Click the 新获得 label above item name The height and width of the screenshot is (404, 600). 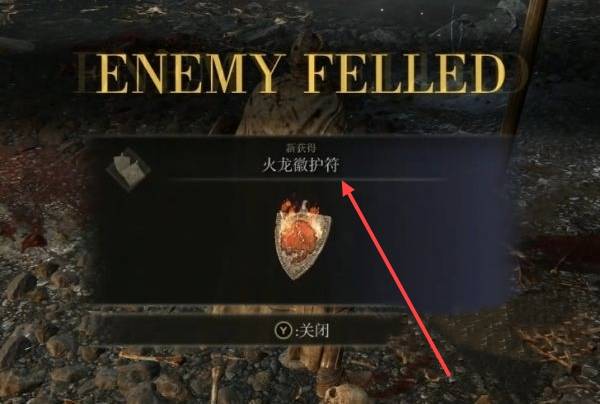pos(301,147)
